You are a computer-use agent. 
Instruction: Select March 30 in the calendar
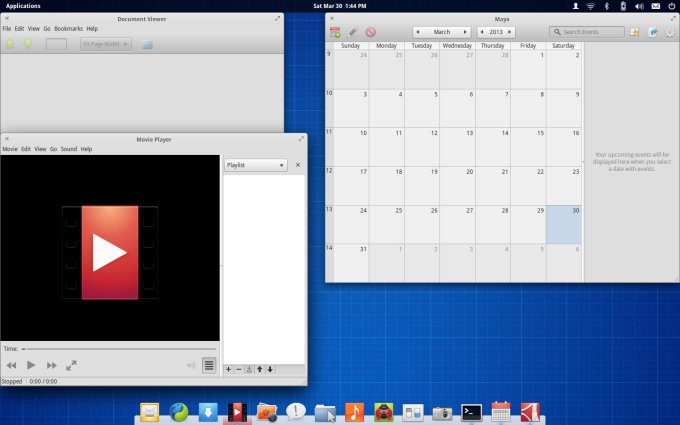[x=564, y=225]
